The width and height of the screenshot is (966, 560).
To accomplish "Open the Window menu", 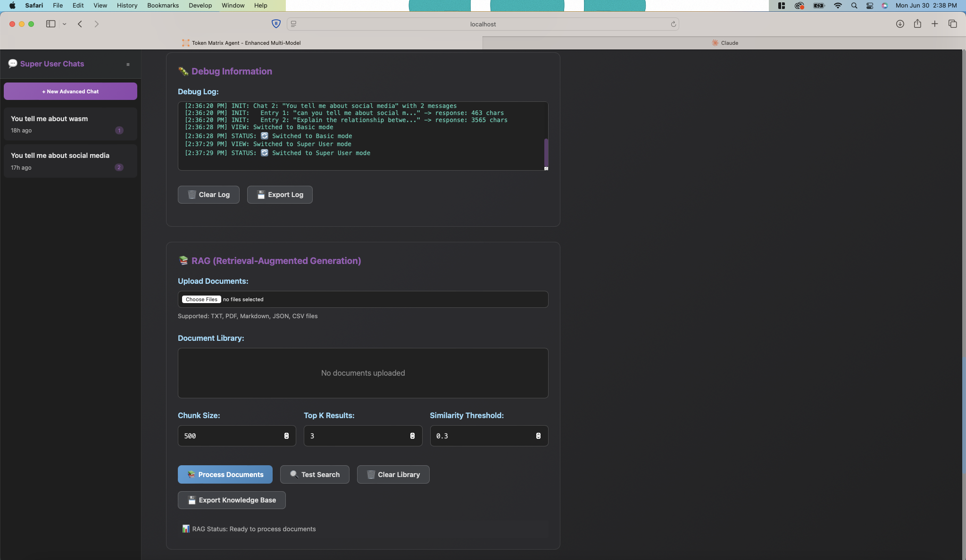I will click(x=233, y=6).
